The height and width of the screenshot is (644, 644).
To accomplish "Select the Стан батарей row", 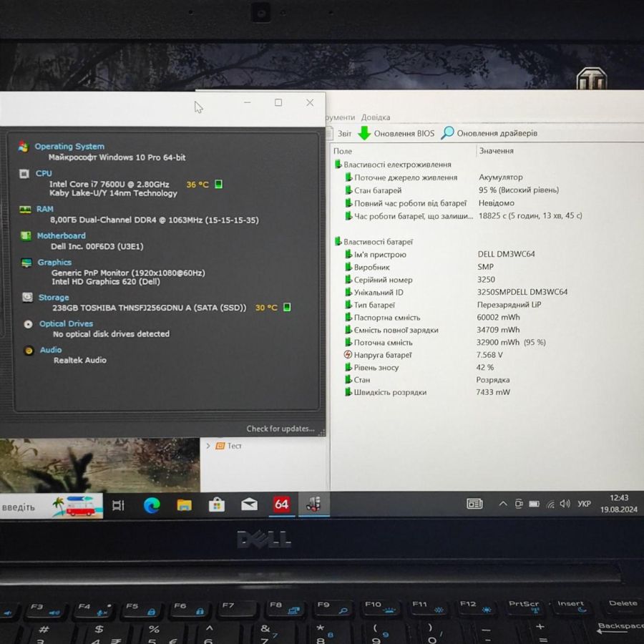I will pos(452,190).
